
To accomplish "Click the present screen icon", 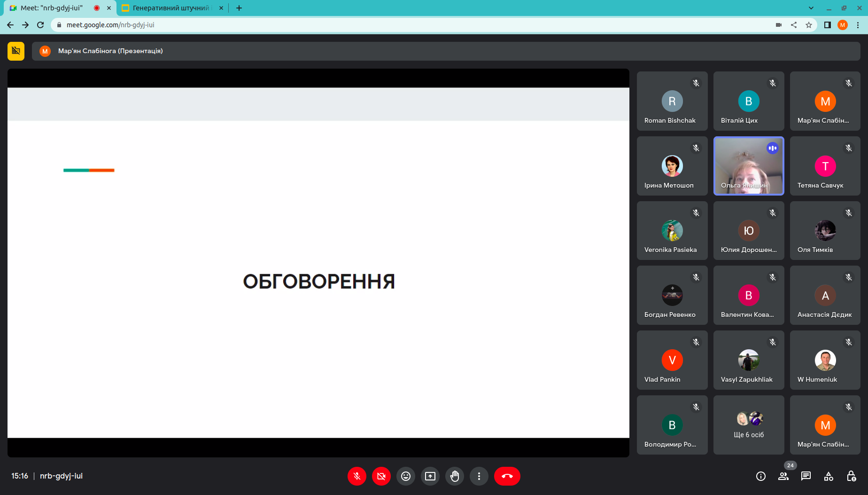I will (430, 476).
